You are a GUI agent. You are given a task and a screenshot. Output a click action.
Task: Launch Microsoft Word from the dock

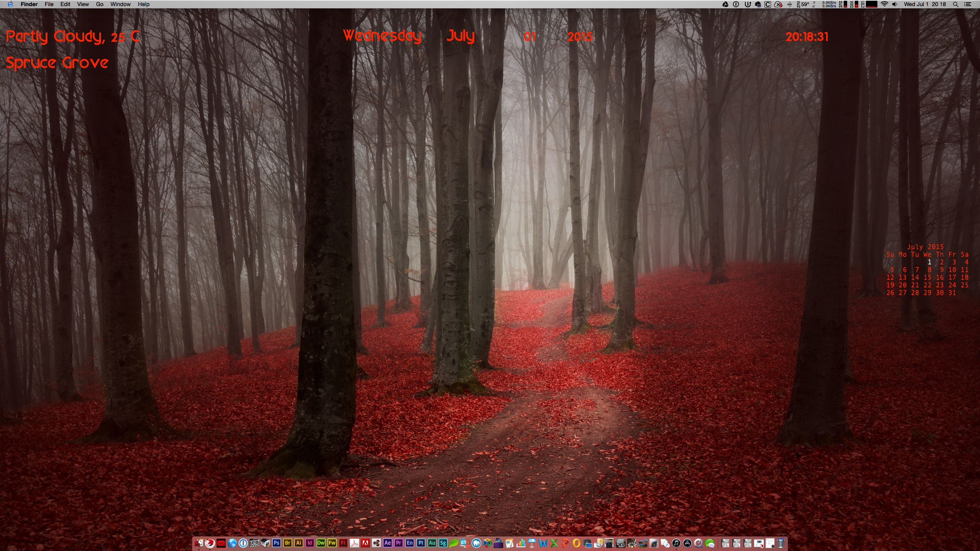coord(543,543)
